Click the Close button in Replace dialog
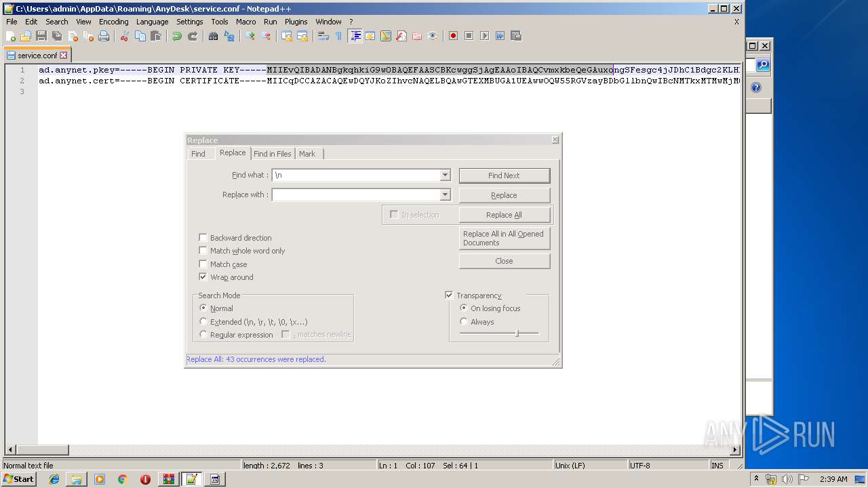This screenshot has width=868, height=488. 504,261
